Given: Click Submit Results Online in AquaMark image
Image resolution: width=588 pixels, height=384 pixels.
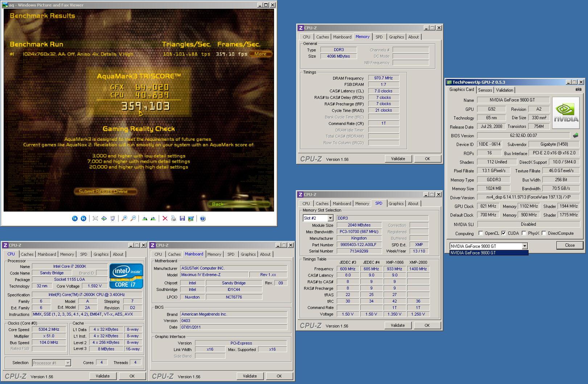Looking at the screenshot, I should coord(105,191).
